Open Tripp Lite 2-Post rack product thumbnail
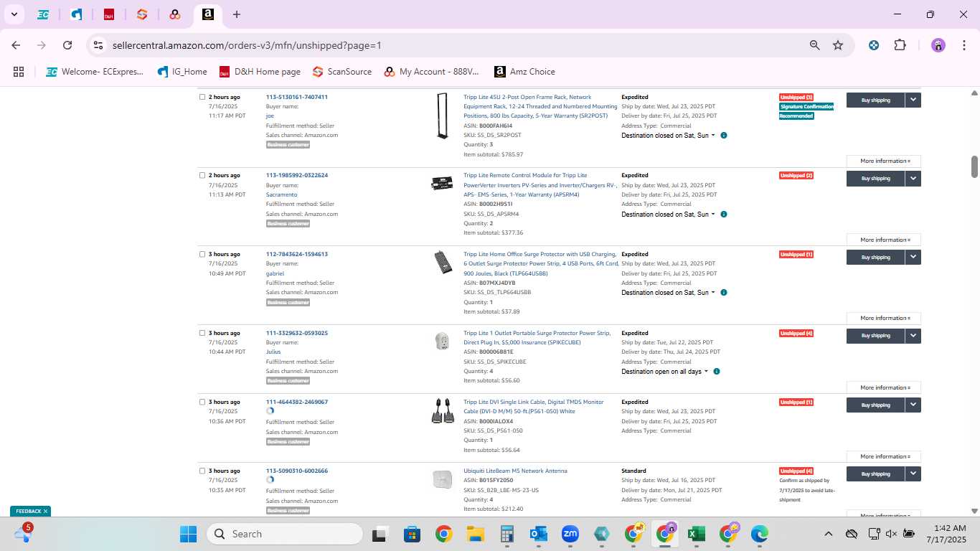Viewport: 980px width, 551px height. 442,116
